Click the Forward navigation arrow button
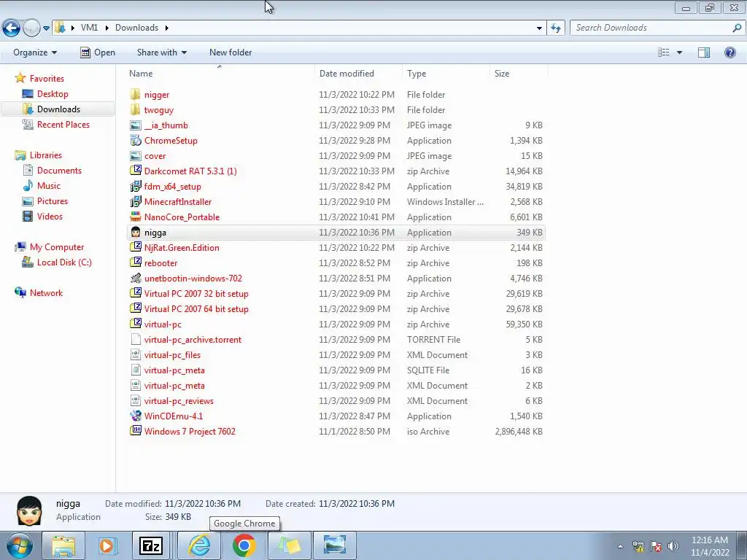The image size is (747, 560). (x=31, y=28)
